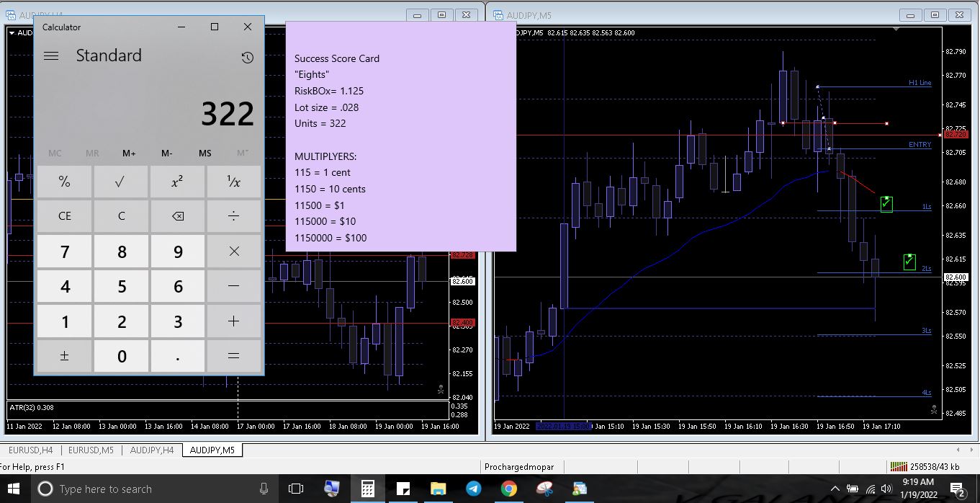Click the divide key
Screen dimensions: 980x503
(x=233, y=215)
